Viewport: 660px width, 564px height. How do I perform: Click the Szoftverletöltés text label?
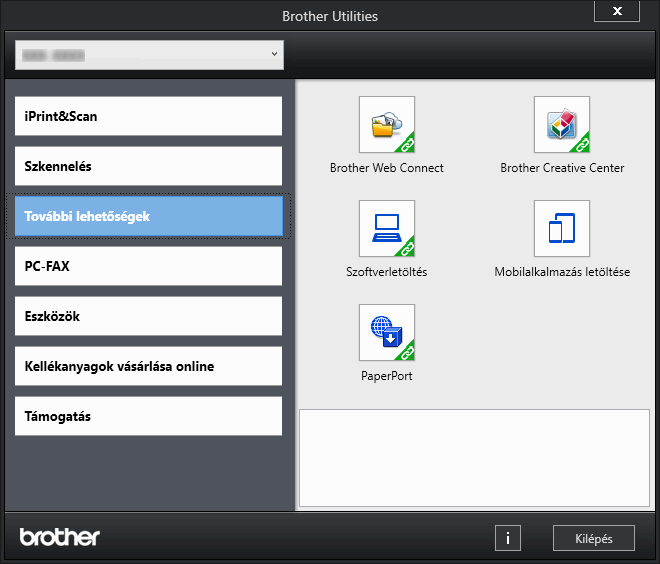387,272
